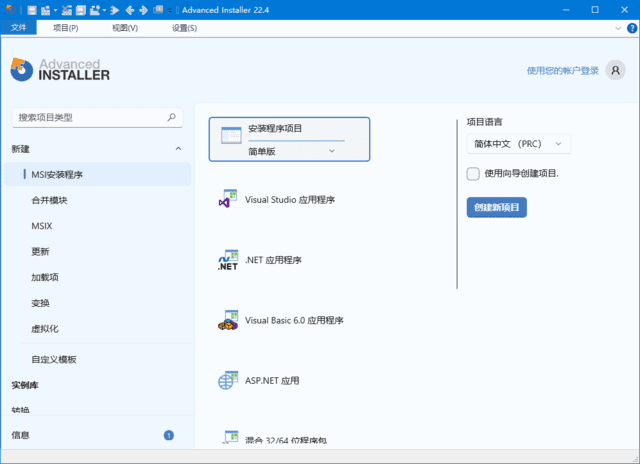This screenshot has height=464, width=640.
Task: Click the search magnifier icon
Action: (x=172, y=117)
